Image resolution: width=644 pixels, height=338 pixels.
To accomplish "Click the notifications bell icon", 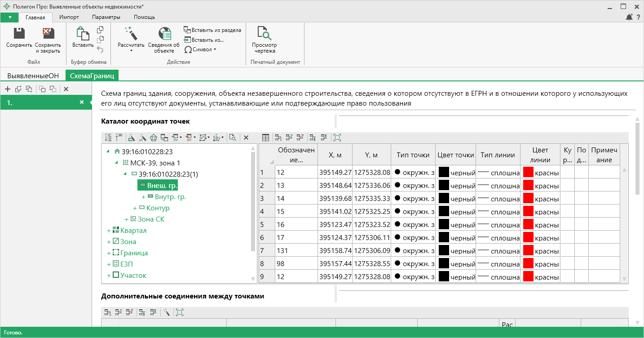I will click(629, 17).
